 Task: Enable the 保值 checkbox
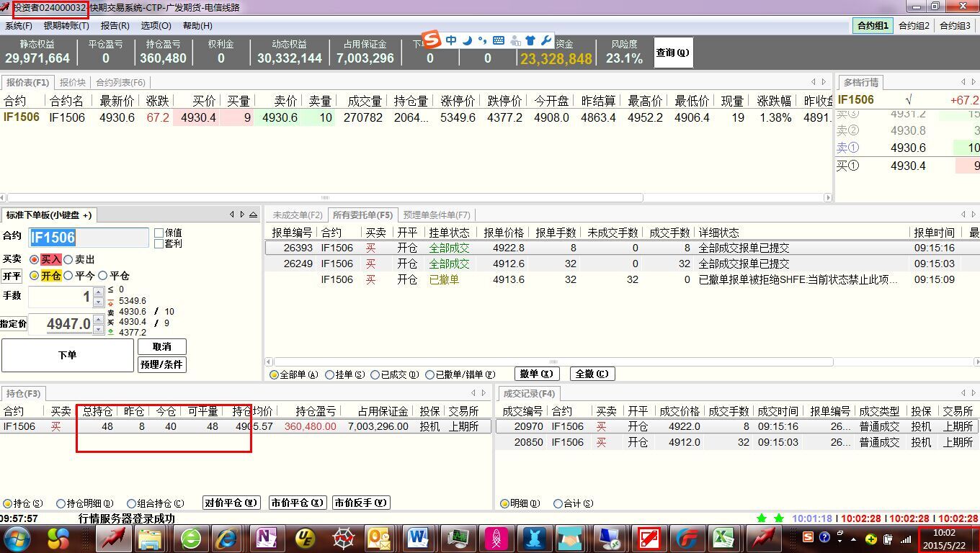pyautogui.click(x=159, y=233)
